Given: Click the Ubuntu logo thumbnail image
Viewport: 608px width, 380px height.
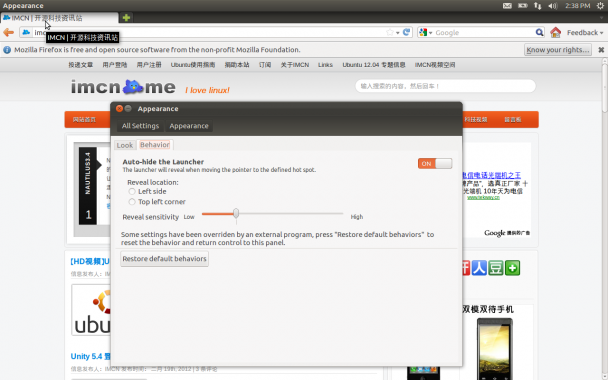Looking at the screenshot, I should pyautogui.click(x=91, y=310).
